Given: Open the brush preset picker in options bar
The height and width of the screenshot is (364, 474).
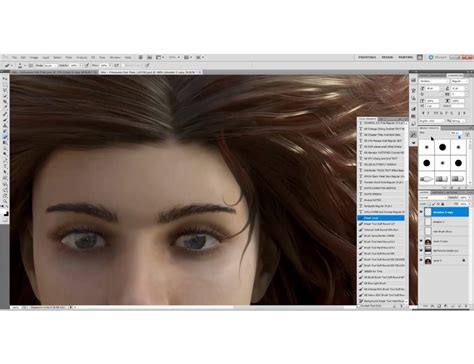Looking at the screenshot, I should (x=22, y=65).
